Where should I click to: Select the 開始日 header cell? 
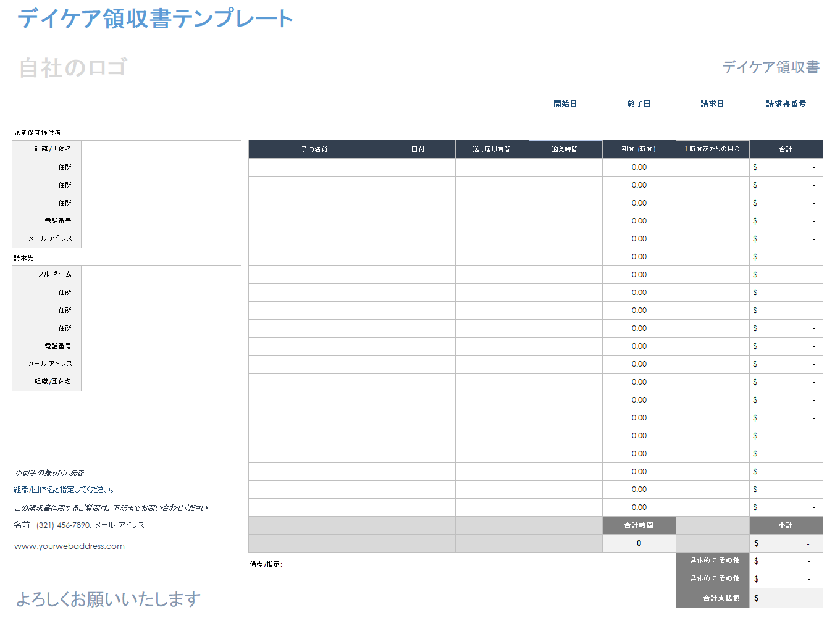coord(565,104)
